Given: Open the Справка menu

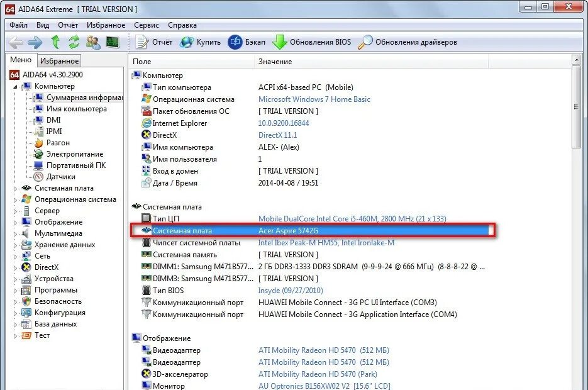Looking at the screenshot, I should coord(182,25).
